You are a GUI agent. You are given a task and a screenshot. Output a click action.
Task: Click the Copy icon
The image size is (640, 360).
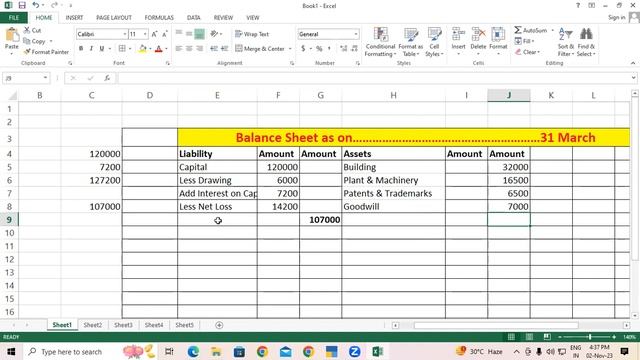[27, 41]
